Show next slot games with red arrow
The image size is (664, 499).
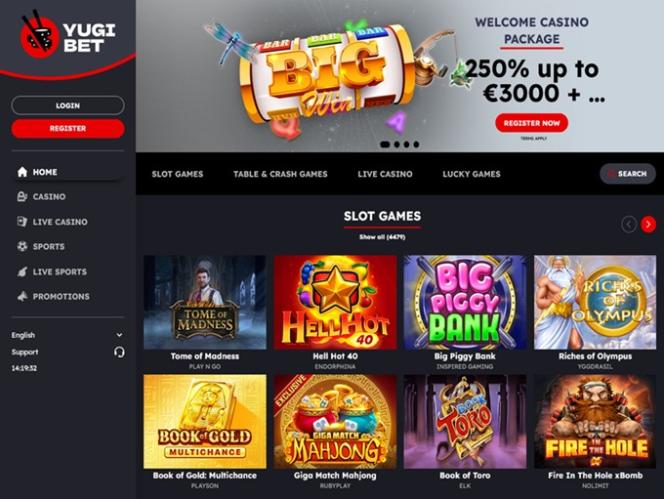pyautogui.click(x=648, y=224)
